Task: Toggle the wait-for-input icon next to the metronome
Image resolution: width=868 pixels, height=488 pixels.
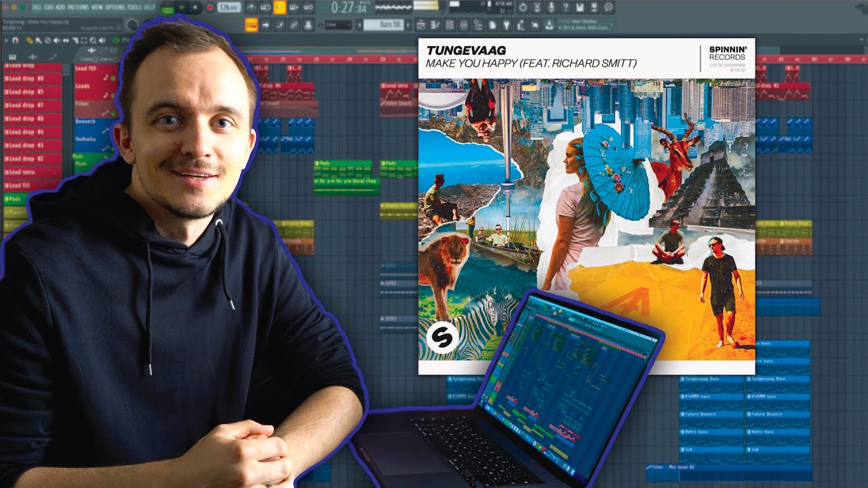Action: (x=266, y=7)
